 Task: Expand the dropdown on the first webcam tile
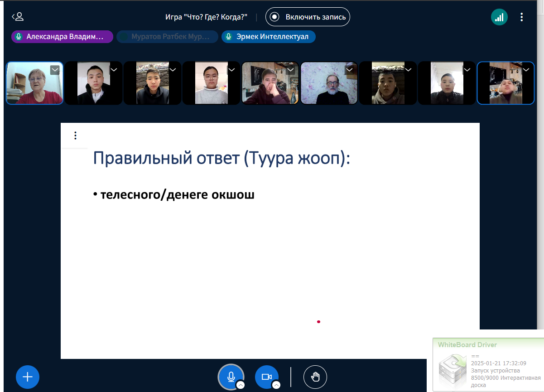point(55,70)
